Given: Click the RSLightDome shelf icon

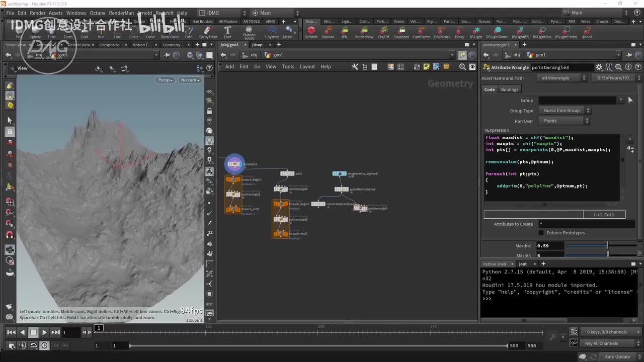Looking at the screenshot, I should click(x=497, y=32).
